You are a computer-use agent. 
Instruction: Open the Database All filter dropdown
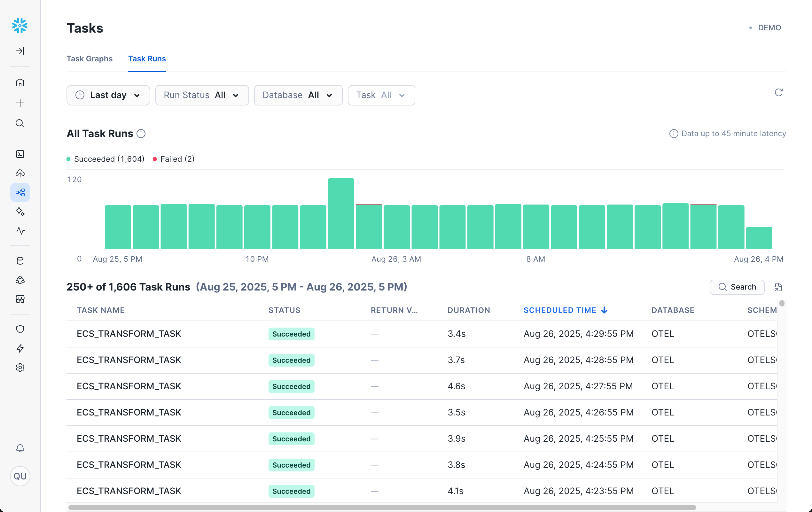click(x=298, y=95)
